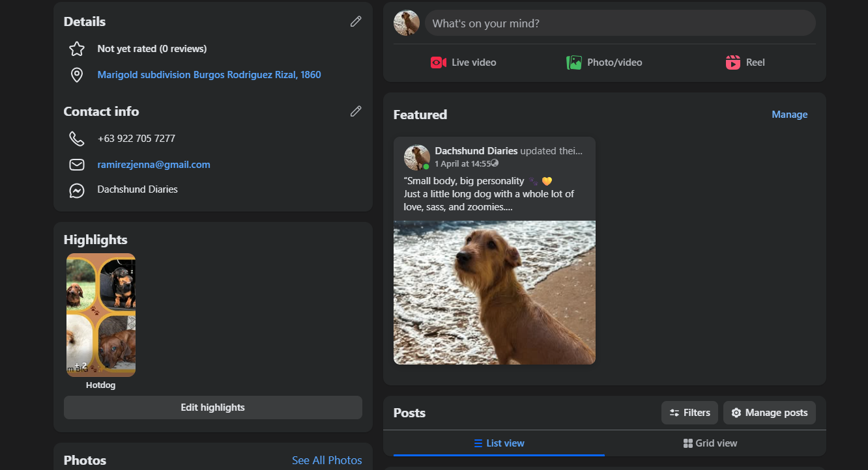Open the Marigold subdivision address link
Image resolution: width=868 pixels, height=470 pixels.
point(209,75)
